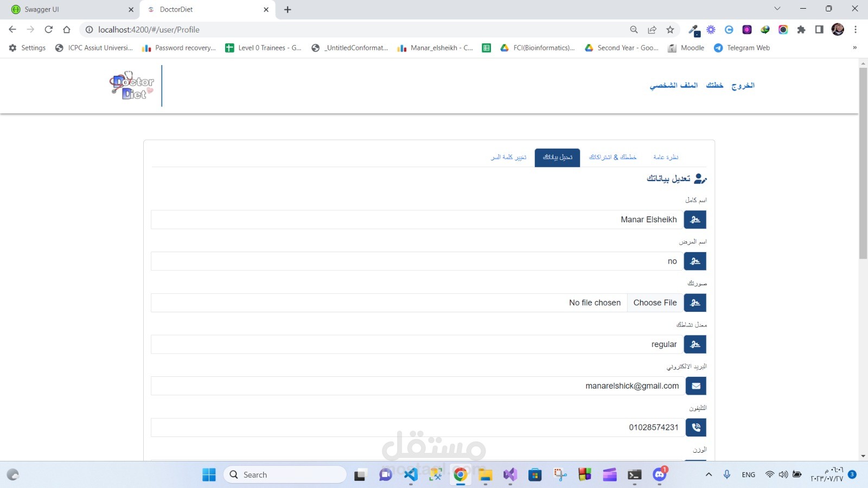
Task: Open the FCI(Bioinformatics) bookmark
Action: [x=538, y=48]
